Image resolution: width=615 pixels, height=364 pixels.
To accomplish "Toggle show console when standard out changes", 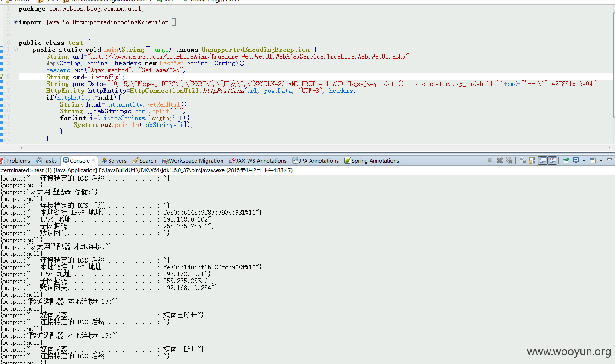I will pyautogui.click(x=542, y=161).
